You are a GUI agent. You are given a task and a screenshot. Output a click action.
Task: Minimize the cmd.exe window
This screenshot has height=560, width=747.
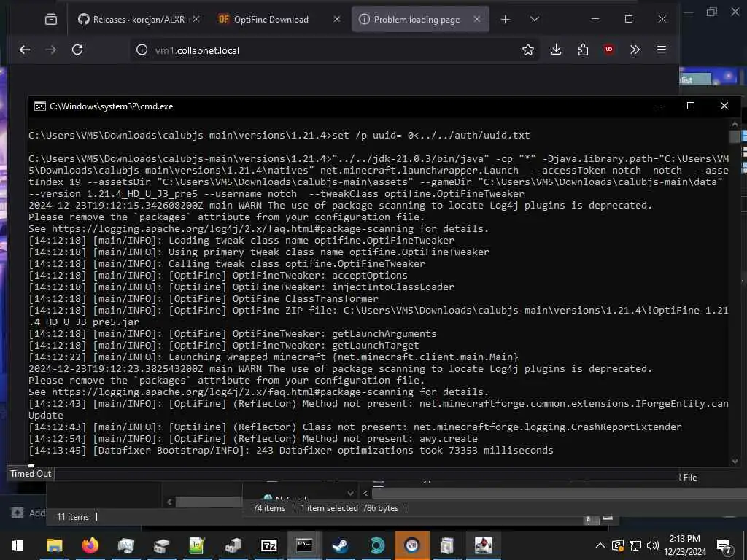(658, 106)
